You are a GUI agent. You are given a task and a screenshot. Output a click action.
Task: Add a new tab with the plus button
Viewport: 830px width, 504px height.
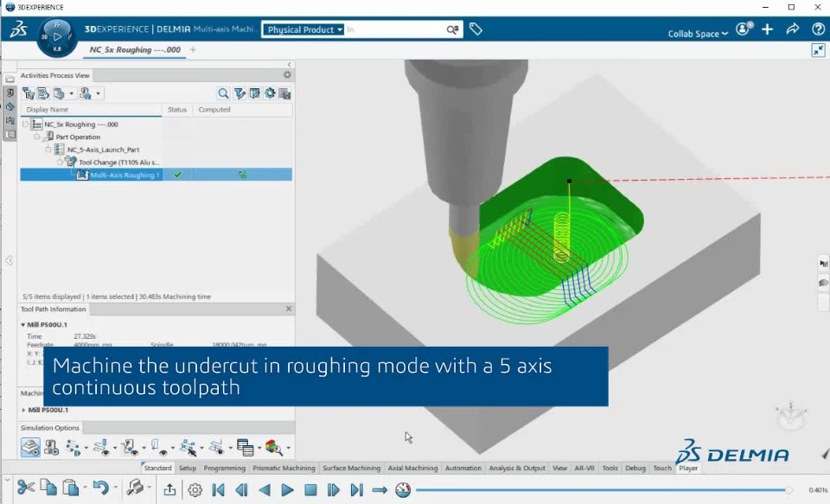click(193, 50)
